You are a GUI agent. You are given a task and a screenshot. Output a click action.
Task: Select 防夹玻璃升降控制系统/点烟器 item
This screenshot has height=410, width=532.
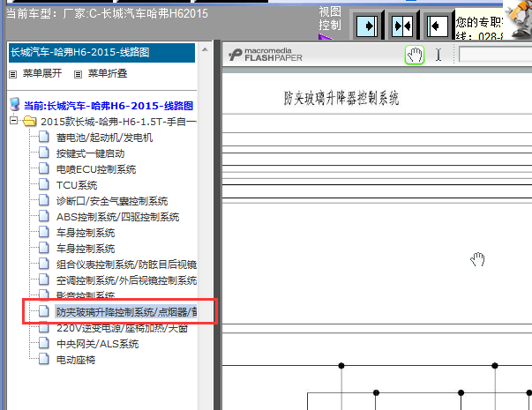(x=126, y=311)
